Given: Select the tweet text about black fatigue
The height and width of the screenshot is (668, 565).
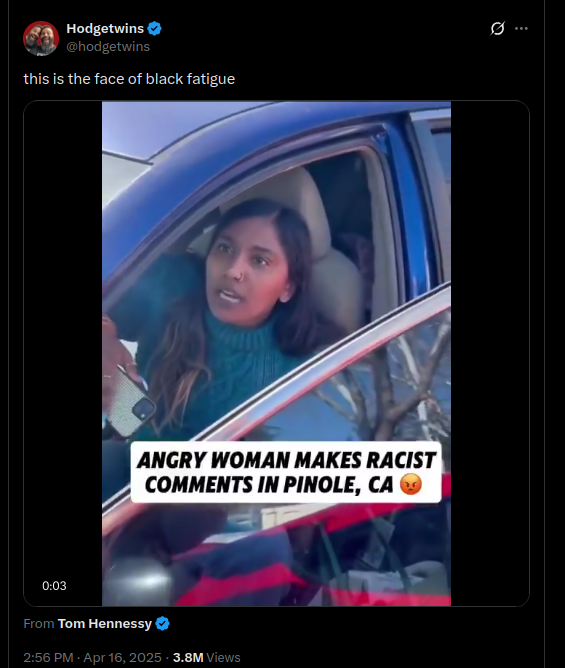Looking at the screenshot, I should pyautogui.click(x=129, y=79).
